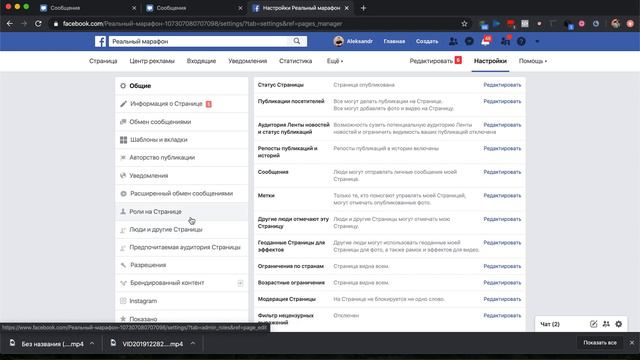640x360 pixels.
Task: Click Создать link in header
Action: (427, 41)
